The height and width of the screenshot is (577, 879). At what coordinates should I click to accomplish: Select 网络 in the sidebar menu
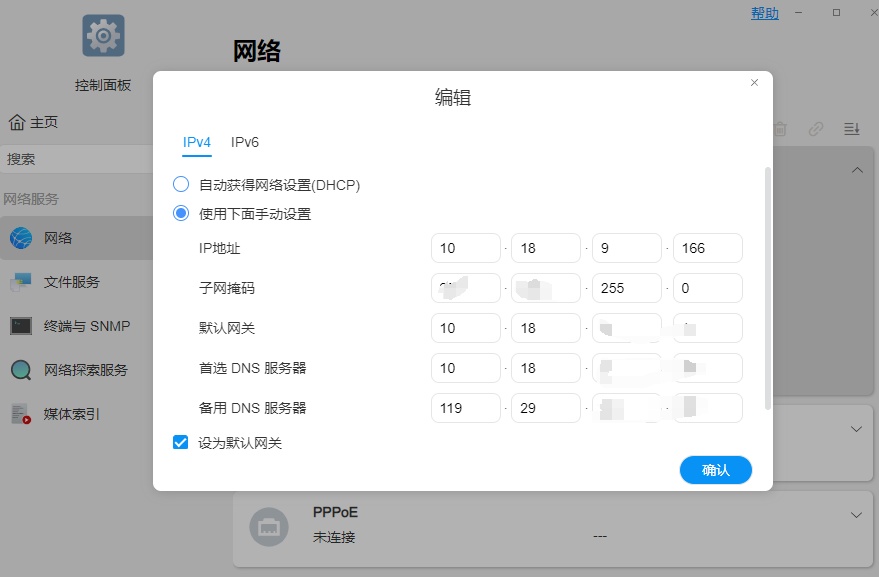pos(76,238)
